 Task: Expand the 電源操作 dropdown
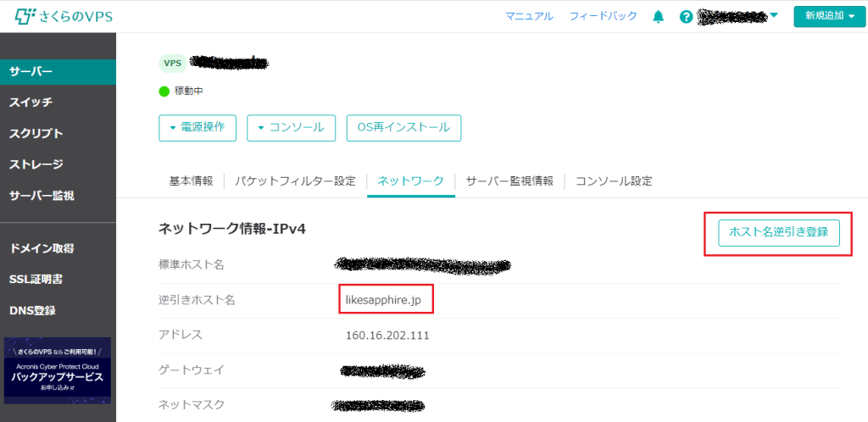[x=197, y=127]
